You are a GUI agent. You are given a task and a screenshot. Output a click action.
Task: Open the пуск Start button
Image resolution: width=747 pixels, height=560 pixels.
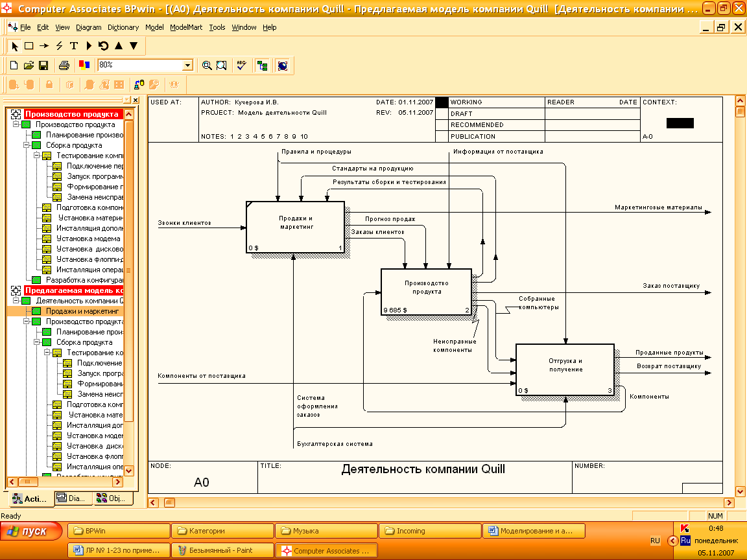point(31,531)
